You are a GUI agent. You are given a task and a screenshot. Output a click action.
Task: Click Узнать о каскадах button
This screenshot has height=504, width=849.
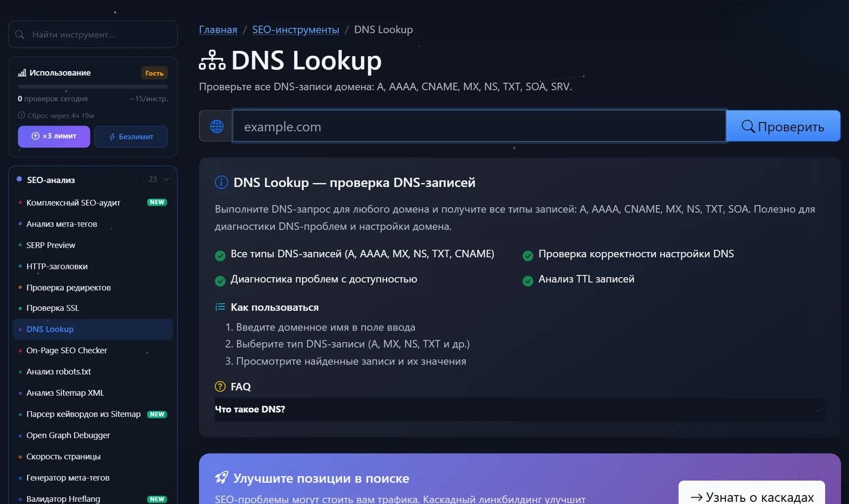752,493
